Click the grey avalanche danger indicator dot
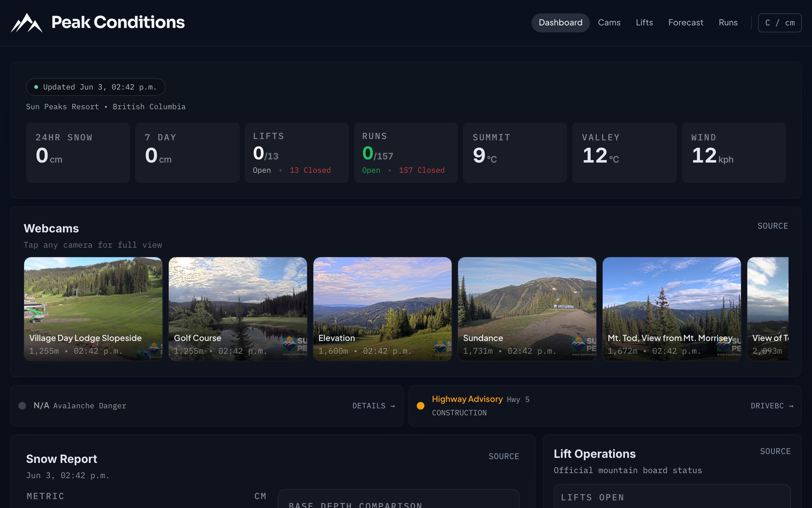812x508 pixels. click(x=22, y=406)
